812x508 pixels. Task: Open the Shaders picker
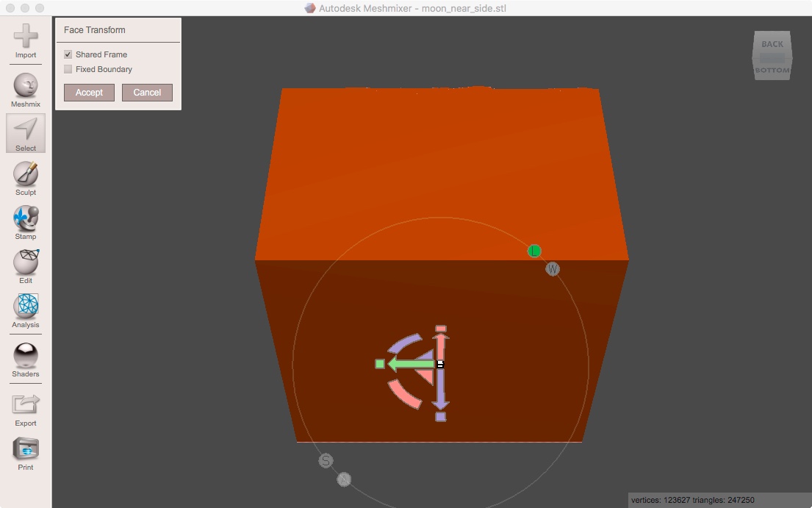[25, 355]
